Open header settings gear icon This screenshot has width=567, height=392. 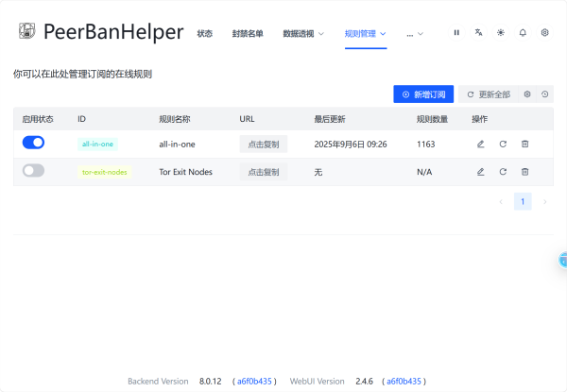pyautogui.click(x=544, y=33)
